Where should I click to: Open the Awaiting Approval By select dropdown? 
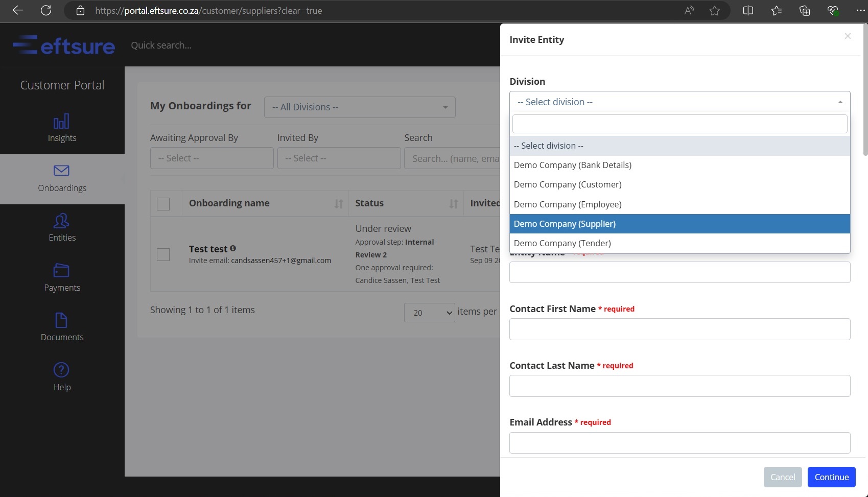(x=212, y=158)
